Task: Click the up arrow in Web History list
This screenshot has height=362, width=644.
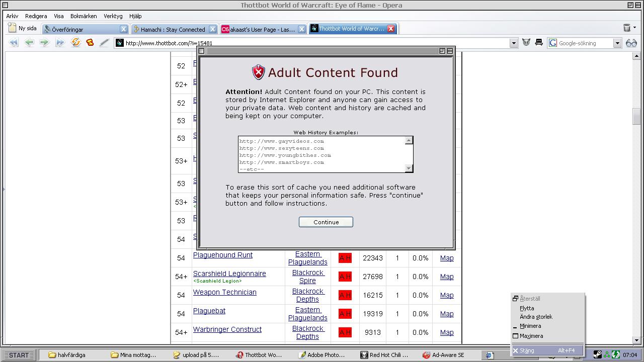Action: (409, 140)
